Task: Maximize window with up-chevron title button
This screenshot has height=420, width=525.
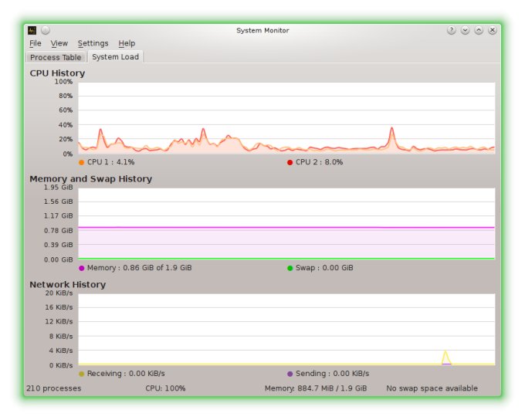Action: point(479,30)
